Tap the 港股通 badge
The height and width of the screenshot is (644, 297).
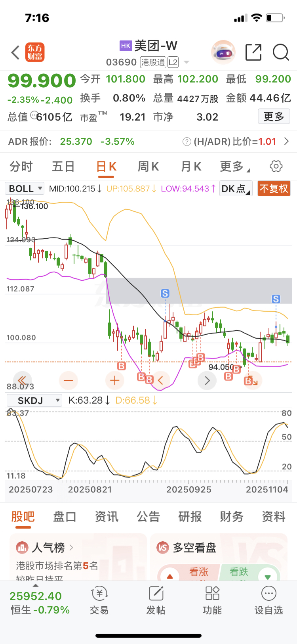153,62
